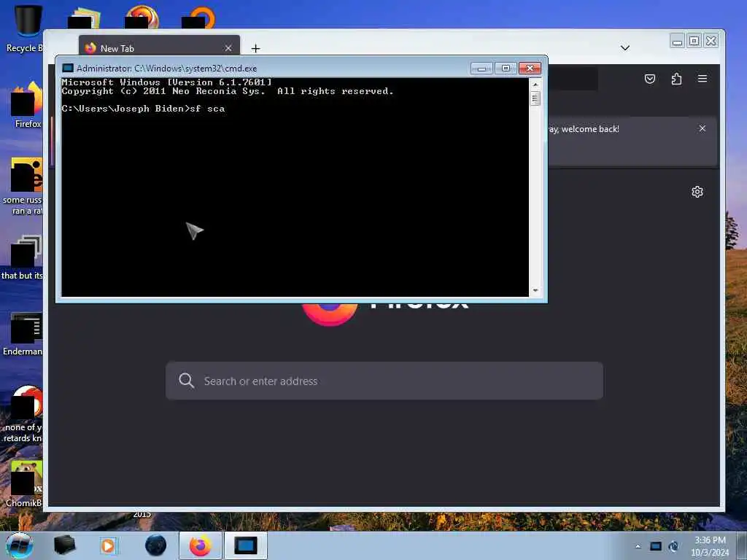Image resolution: width=747 pixels, height=560 pixels.
Task: Open the clock showing 3:36 PM
Action: coord(710,546)
